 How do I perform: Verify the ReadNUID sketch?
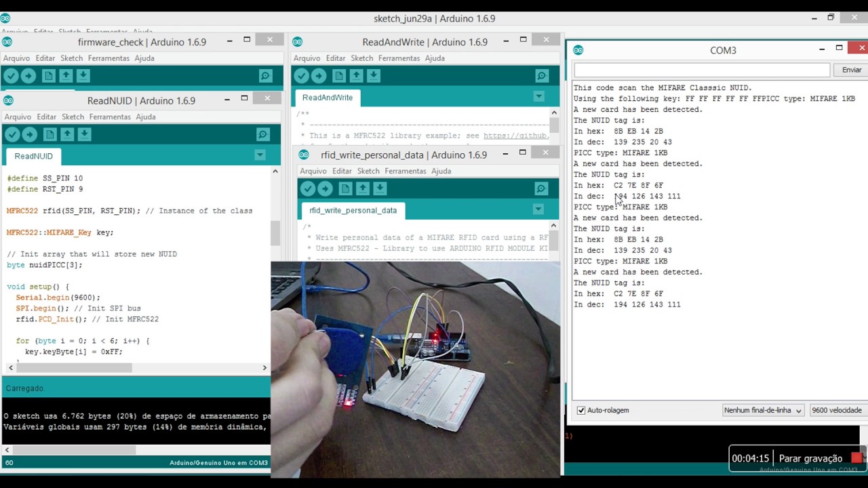click(x=12, y=134)
